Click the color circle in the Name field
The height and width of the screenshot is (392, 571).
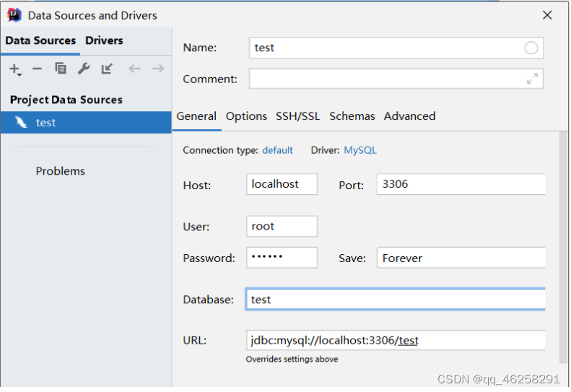[x=531, y=48]
